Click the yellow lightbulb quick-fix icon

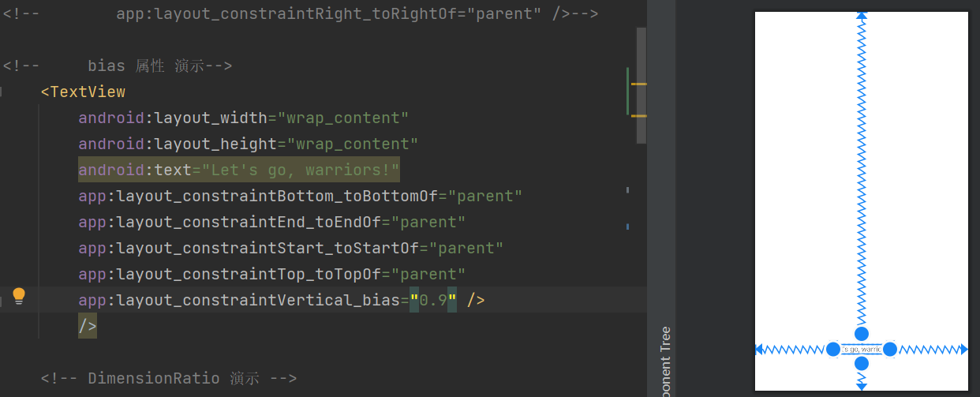(19, 296)
